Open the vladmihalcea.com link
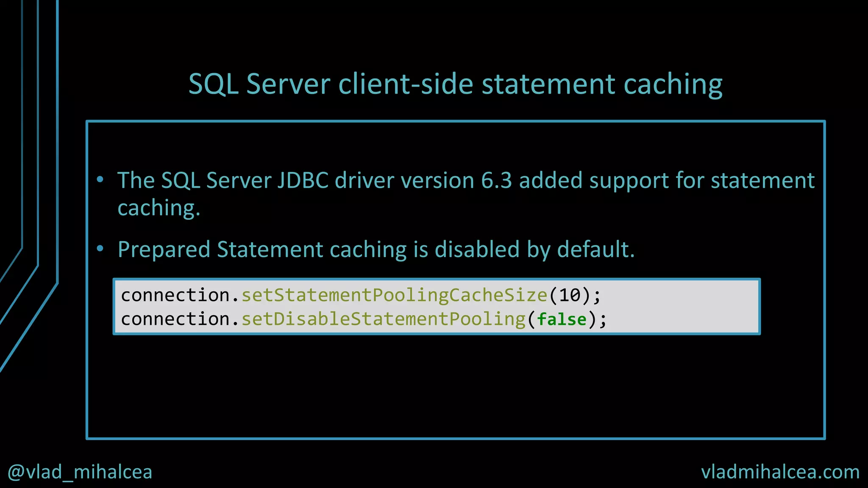Screen dimensions: 868x488 coord(780,472)
